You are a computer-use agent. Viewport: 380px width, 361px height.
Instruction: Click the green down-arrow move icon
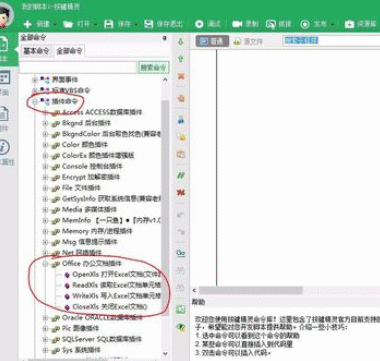181,42
